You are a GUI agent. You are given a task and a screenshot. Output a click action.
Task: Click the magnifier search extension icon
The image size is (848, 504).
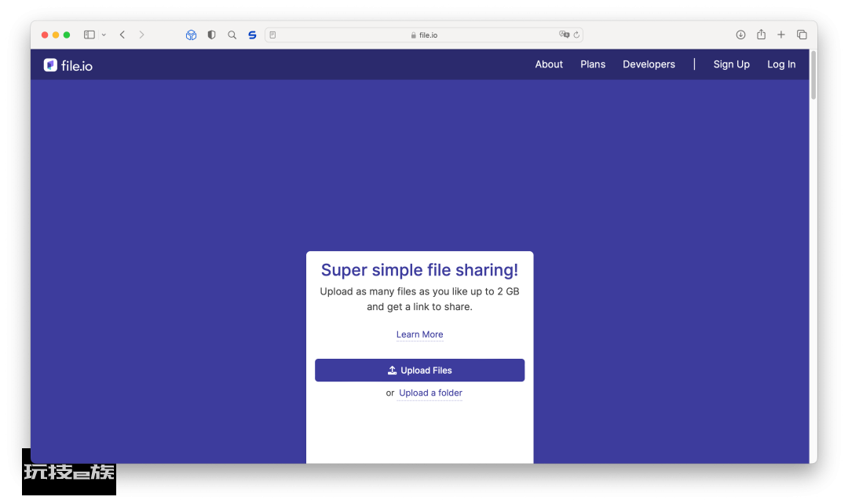232,35
